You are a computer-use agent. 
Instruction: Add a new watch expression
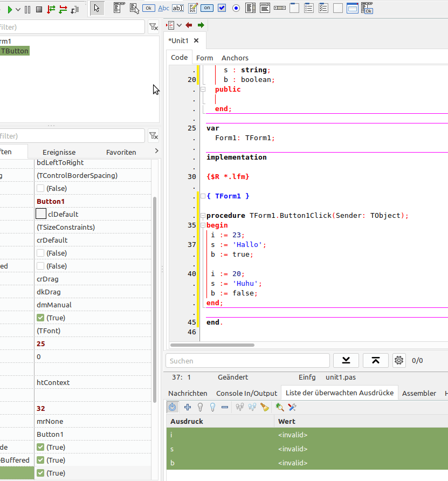point(188,407)
